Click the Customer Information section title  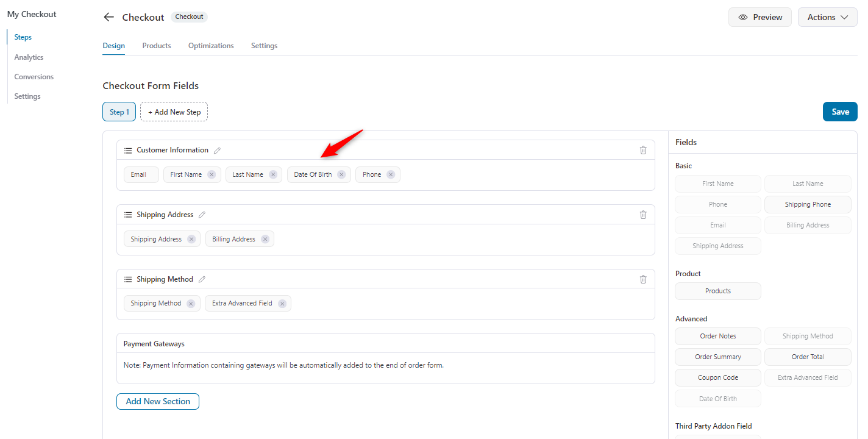(x=173, y=150)
